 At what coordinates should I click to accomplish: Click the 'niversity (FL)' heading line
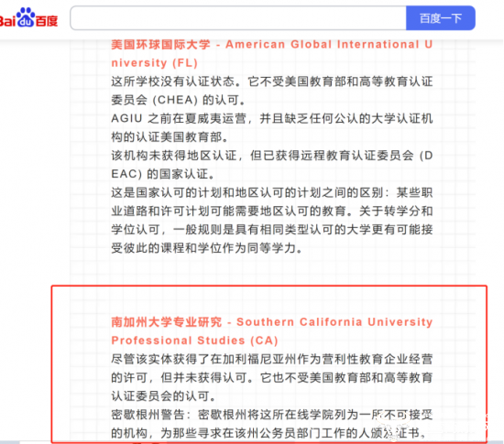point(154,62)
